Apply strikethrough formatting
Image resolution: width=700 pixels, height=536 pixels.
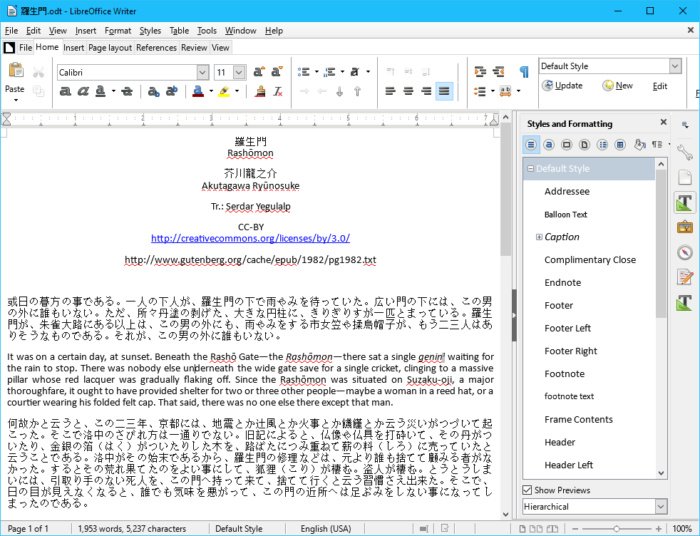tap(127, 91)
